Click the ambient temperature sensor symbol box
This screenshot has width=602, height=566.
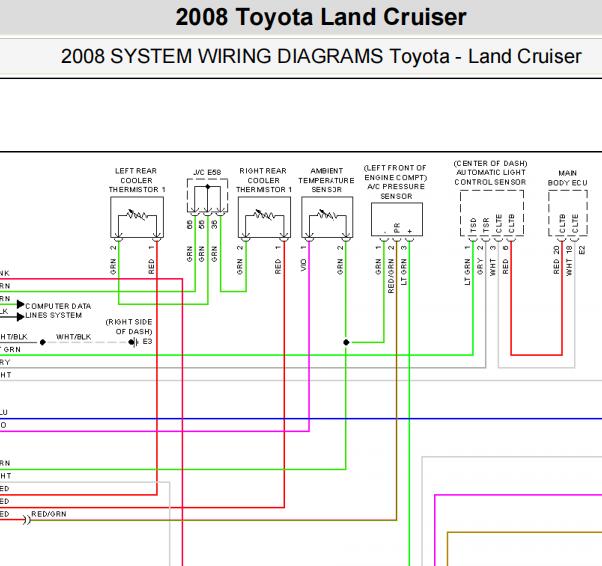click(x=327, y=218)
